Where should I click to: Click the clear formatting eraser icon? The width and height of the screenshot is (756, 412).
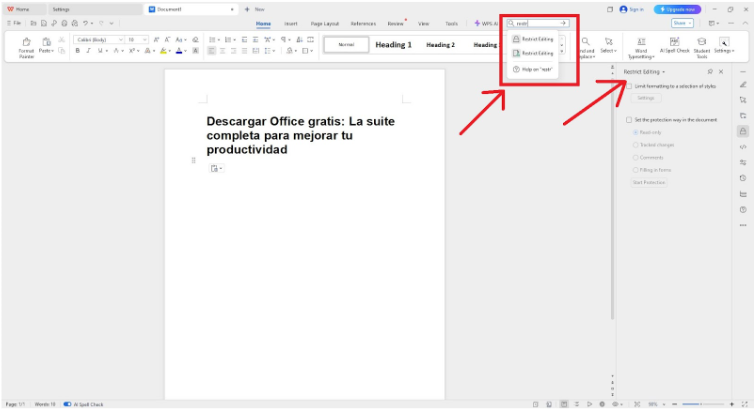pos(195,40)
